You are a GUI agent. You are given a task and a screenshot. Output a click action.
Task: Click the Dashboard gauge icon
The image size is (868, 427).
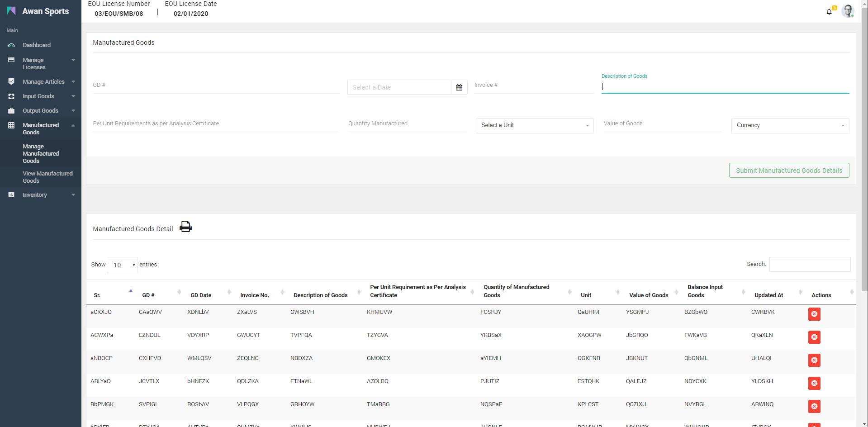(11, 45)
